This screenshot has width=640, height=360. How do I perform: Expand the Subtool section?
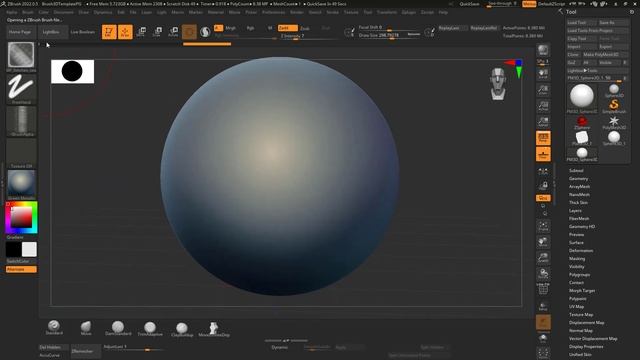pyautogui.click(x=576, y=171)
